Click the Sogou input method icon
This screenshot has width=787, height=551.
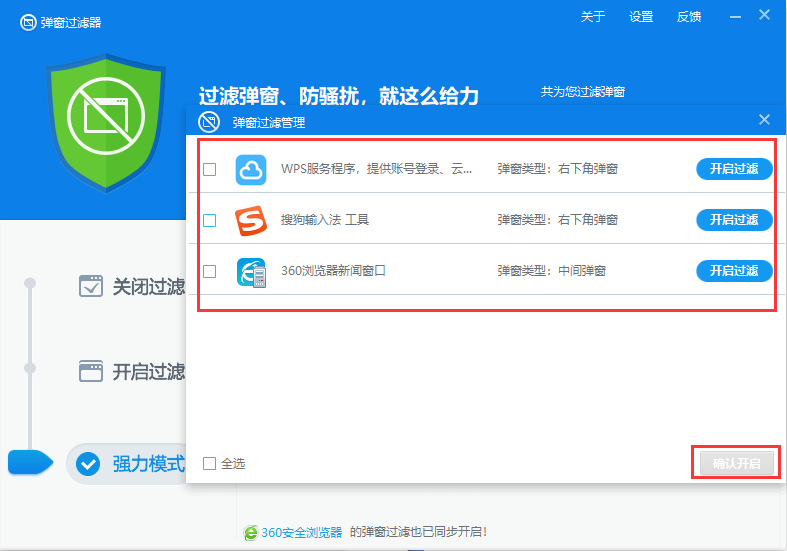(251, 220)
